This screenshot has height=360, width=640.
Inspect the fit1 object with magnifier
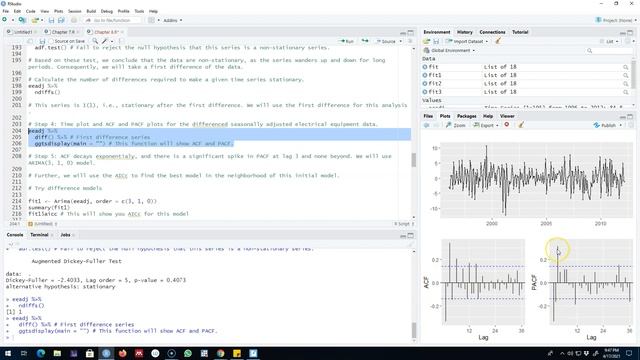point(626,75)
